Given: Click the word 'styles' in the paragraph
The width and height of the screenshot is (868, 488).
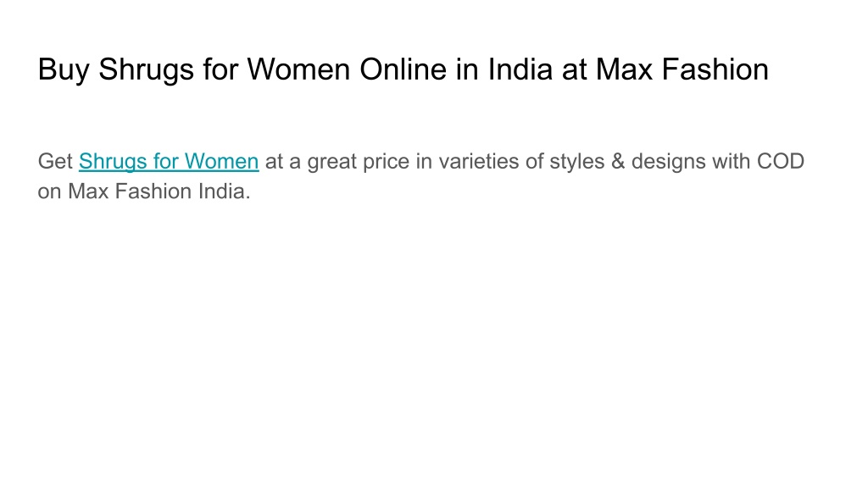Looking at the screenshot, I should [577, 162].
